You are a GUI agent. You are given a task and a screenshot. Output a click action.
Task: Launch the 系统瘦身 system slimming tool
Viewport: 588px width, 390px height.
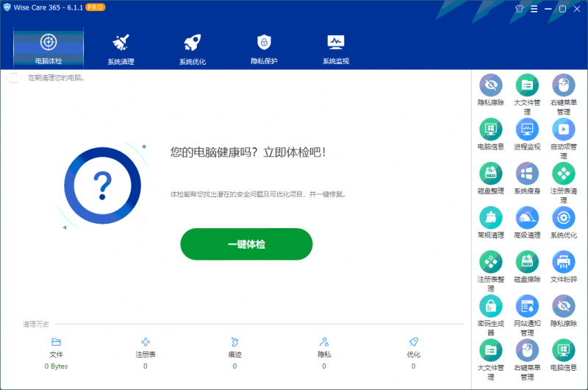[x=527, y=179]
